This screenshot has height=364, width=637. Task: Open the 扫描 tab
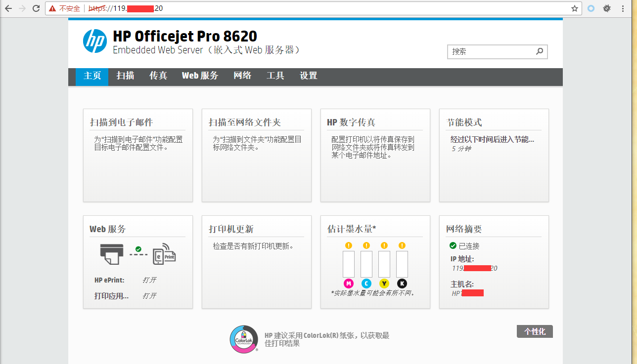pyautogui.click(x=125, y=76)
